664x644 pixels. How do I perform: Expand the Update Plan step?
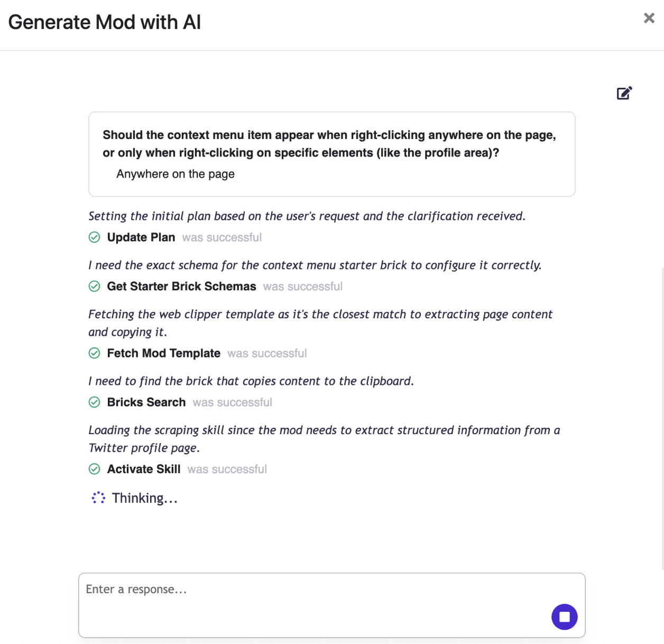click(x=141, y=237)
